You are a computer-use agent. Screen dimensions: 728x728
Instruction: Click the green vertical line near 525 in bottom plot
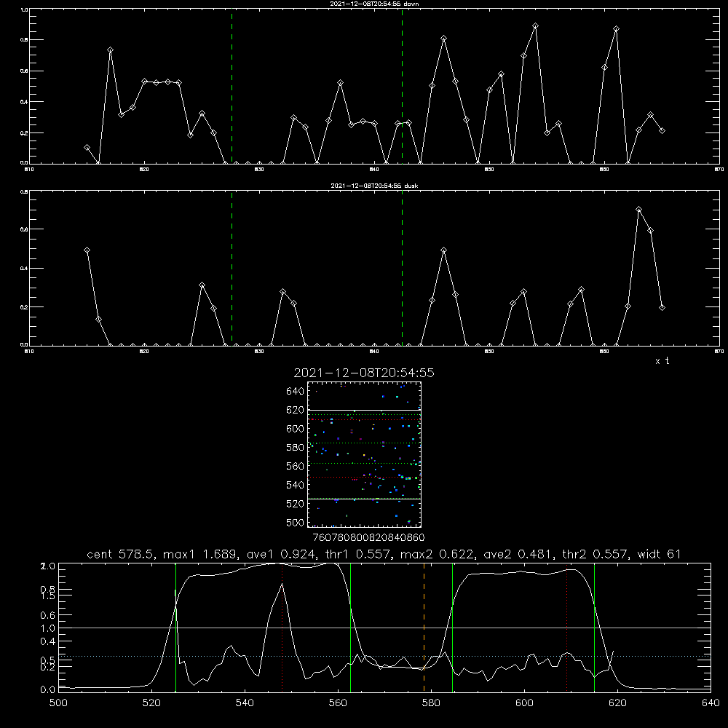tap(175, 627)
